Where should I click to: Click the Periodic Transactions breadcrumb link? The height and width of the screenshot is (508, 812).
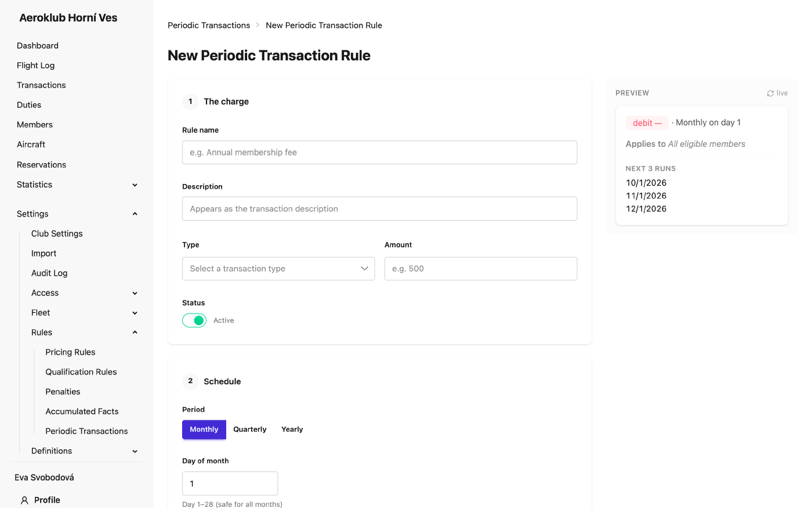209,26
